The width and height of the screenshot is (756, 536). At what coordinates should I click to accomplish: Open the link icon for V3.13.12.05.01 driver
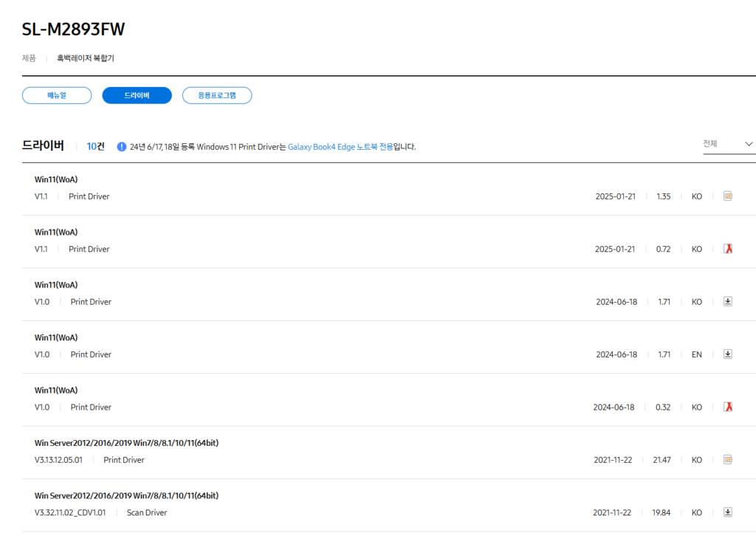[727, 459]
